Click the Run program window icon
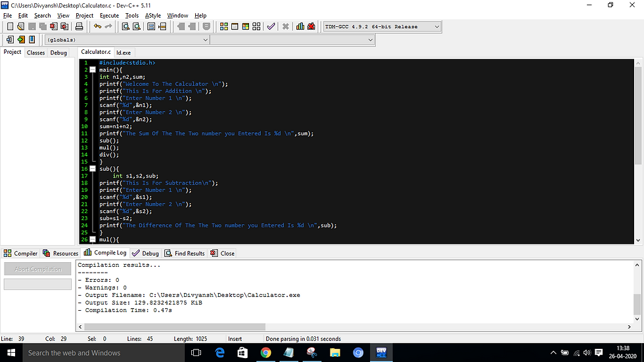Image resolution: width=644 pixels, height=362 pixels. pos(235,26)
